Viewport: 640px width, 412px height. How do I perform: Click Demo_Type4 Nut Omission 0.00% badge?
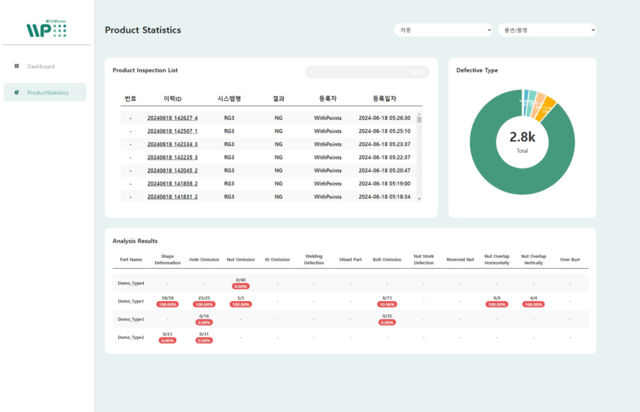pyautogui.click(x=240, y=286)
